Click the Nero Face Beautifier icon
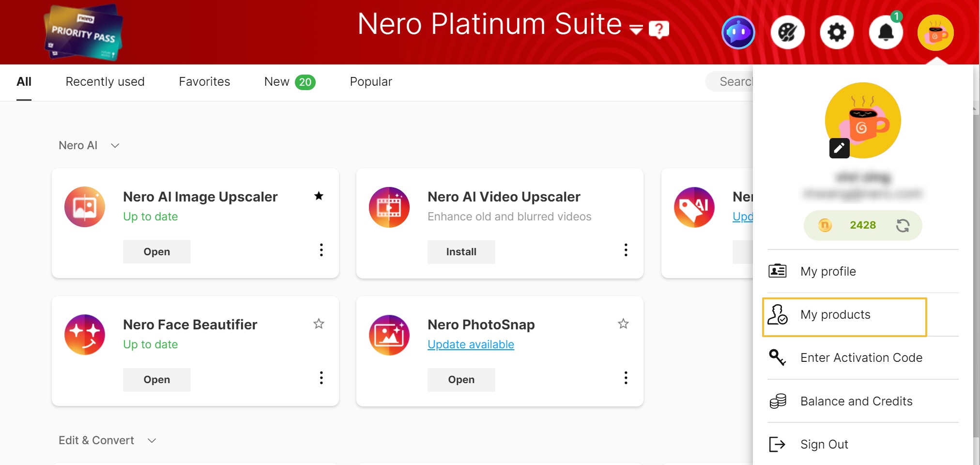The width and height of the screenshot is (980, 465). tap(85, 335)
